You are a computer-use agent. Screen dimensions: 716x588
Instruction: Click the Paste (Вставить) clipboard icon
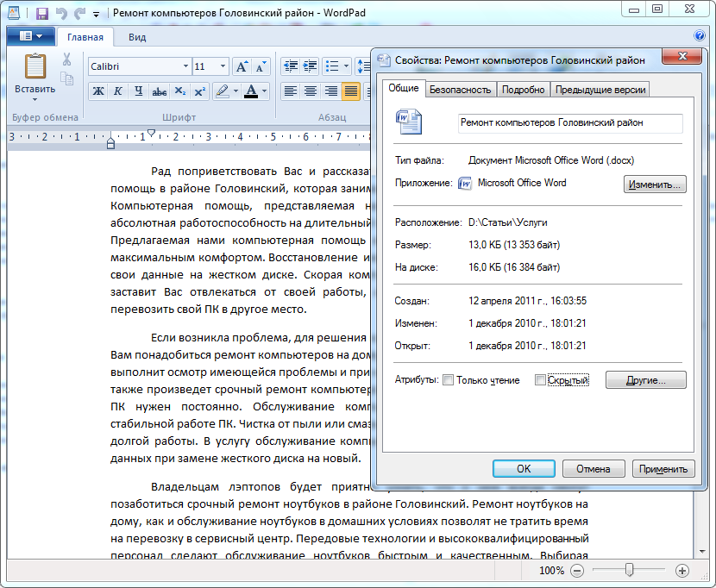coord(35,67)
